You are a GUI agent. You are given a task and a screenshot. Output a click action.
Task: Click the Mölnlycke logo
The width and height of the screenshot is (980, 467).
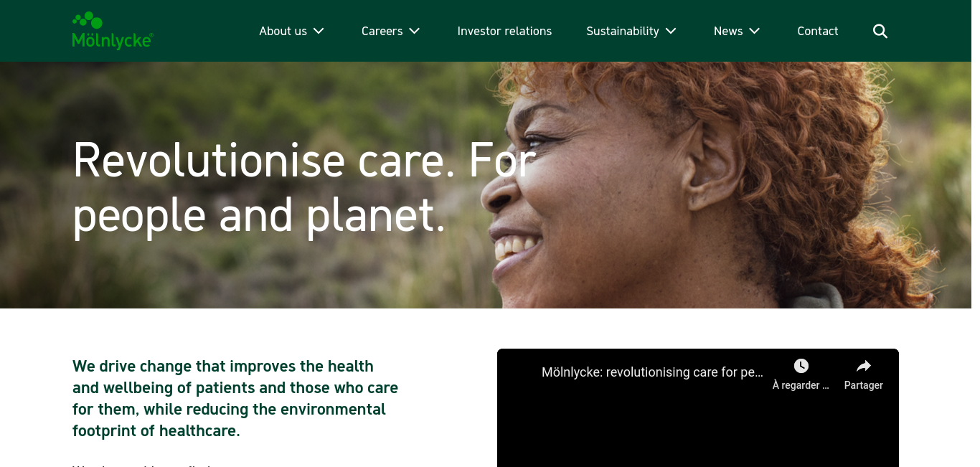point(113,31)
